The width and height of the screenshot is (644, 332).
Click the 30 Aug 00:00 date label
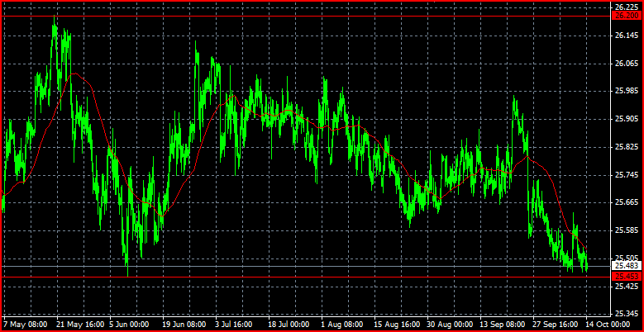click(451, 324)
